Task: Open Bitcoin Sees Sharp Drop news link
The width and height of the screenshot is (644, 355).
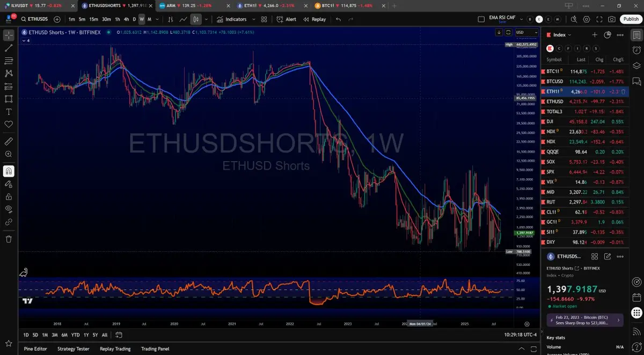Action: (x=584, y=321)
